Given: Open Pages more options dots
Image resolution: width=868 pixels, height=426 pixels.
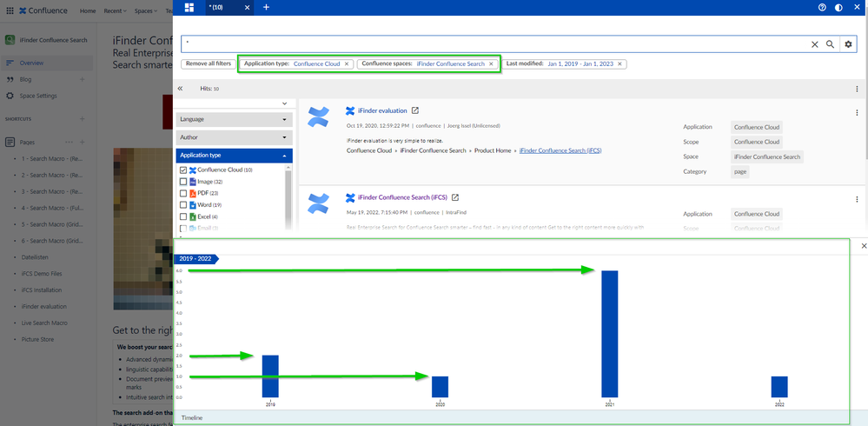Looking at the screenshot, I should click(x=70, y=143).
